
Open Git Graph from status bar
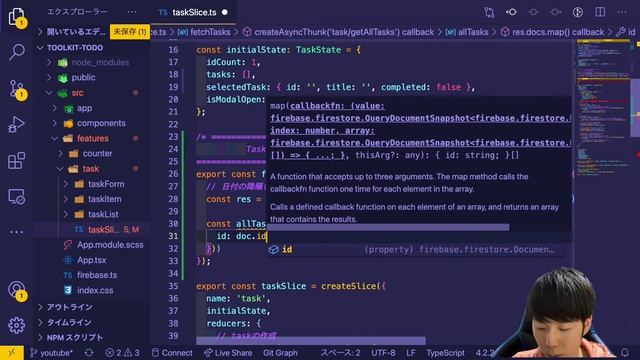pos(280,353)
